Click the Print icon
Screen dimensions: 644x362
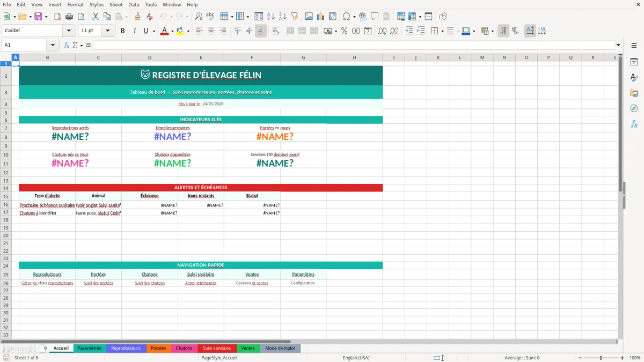(x=69, y=17)
